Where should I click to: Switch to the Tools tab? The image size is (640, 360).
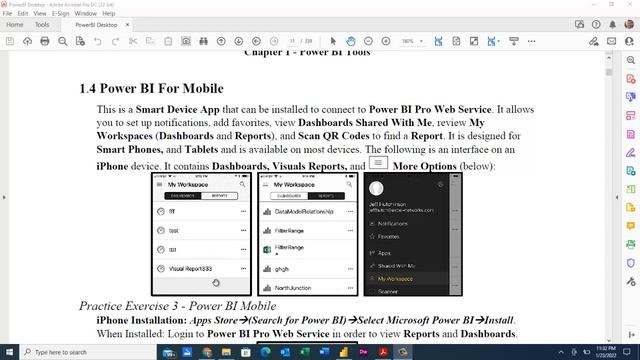click(x=42, y=25)
